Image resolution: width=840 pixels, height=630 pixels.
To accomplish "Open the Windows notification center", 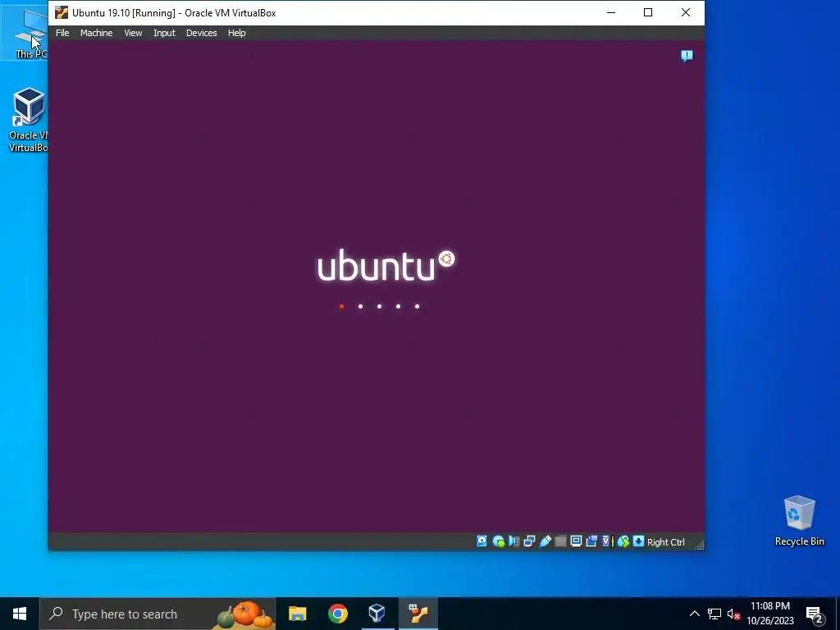I will click(x=815, y=614).
